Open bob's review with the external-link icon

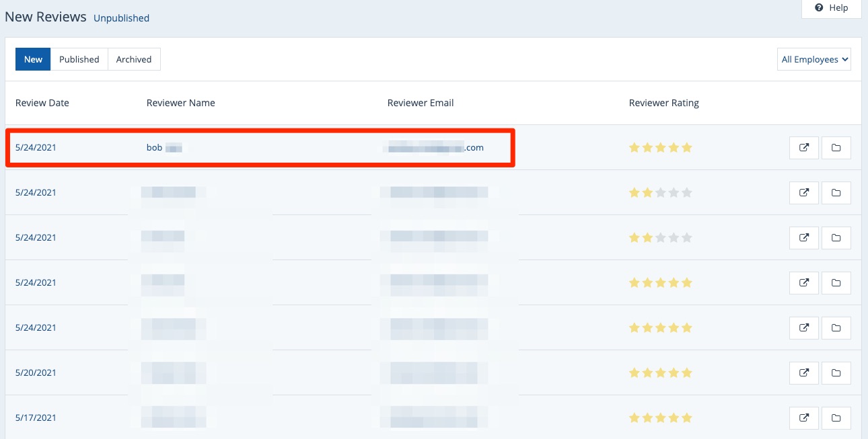point(803,148)
